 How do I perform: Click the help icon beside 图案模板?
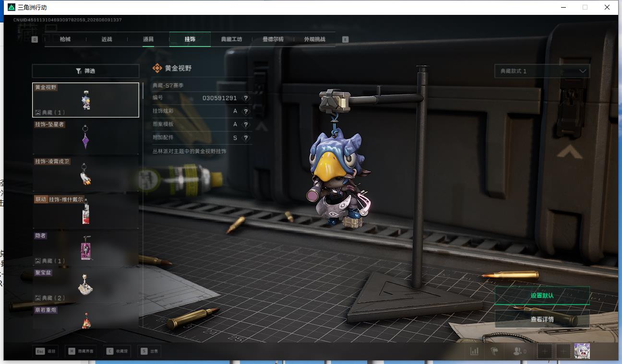246,124
